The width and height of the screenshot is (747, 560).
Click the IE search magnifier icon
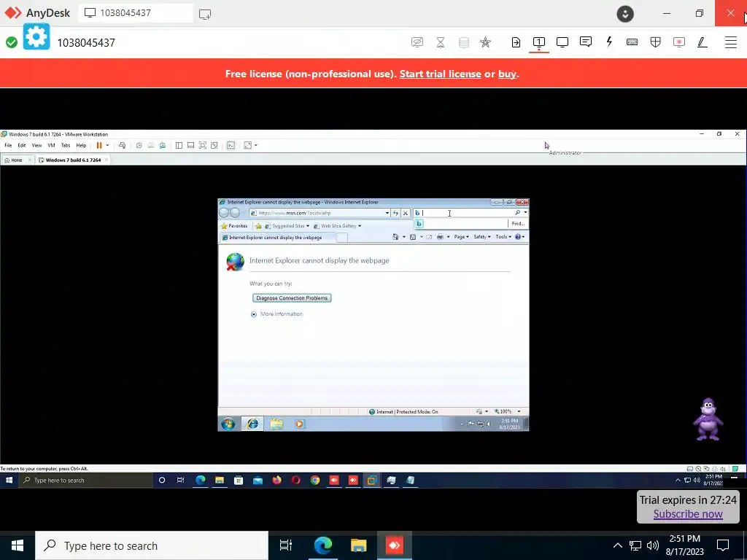coord(517,213)
